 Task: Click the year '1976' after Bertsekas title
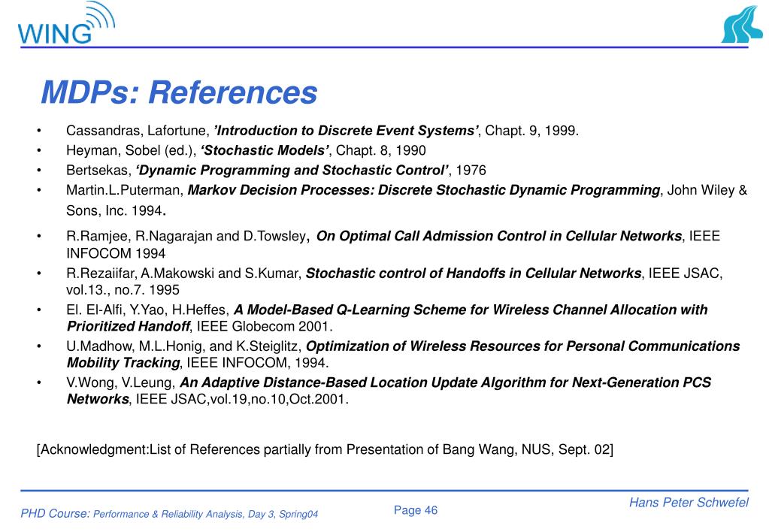(471, 170)
